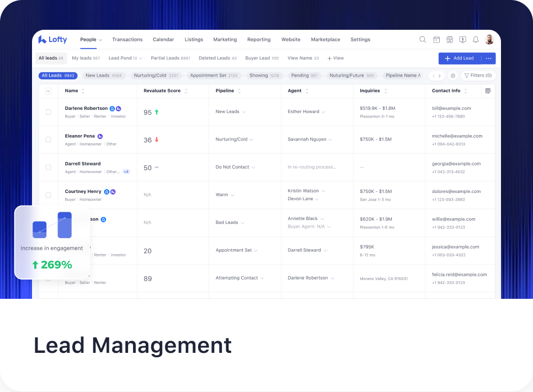The height and width of the screenshot is (392, 533).
Task: Click the calendar icon in the header
Action: click(436, 40)
